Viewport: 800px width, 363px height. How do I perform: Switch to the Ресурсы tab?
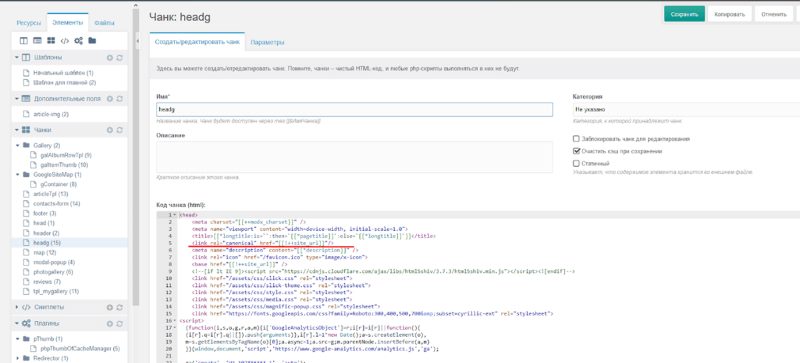29,23
